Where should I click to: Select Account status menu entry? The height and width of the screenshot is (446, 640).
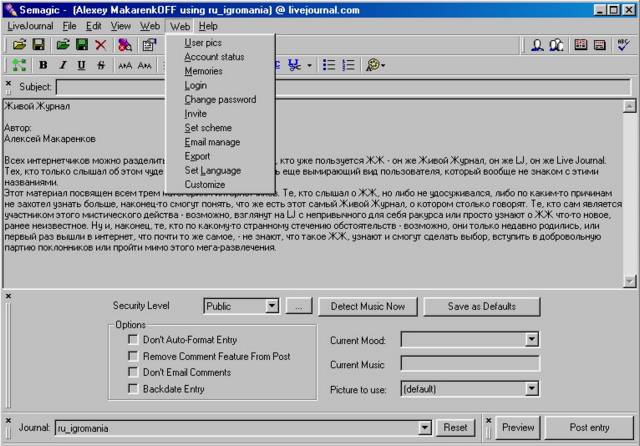click(x=220, y=57)
